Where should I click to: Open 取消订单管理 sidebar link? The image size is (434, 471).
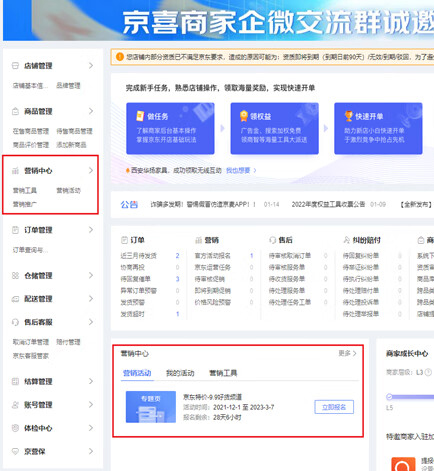click(31, 342)
